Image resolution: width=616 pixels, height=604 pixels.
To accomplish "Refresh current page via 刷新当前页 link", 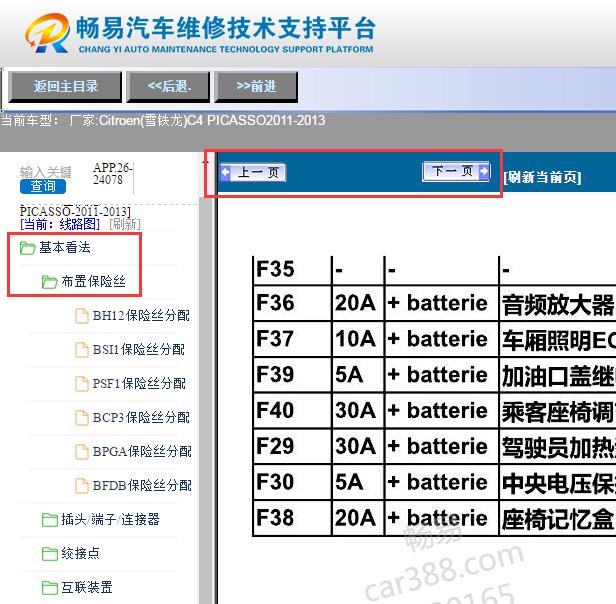I will point(542,177).
